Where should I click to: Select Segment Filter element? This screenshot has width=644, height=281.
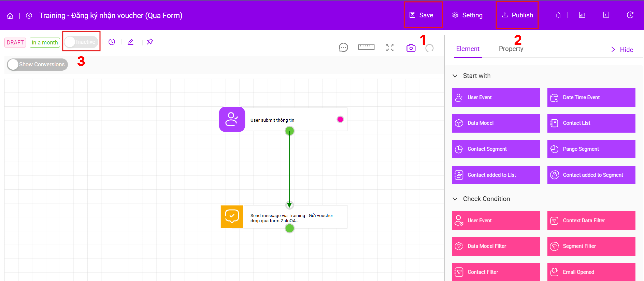point(591,246)
